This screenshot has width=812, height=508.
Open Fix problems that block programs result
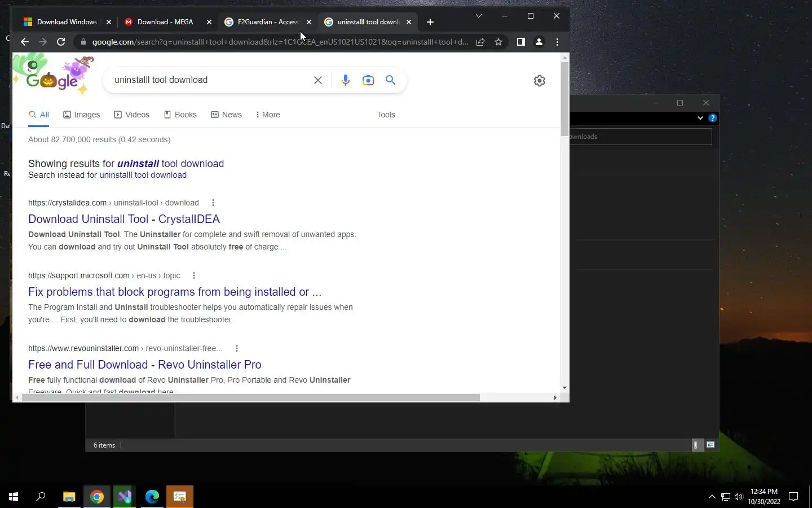click(175, 292)
